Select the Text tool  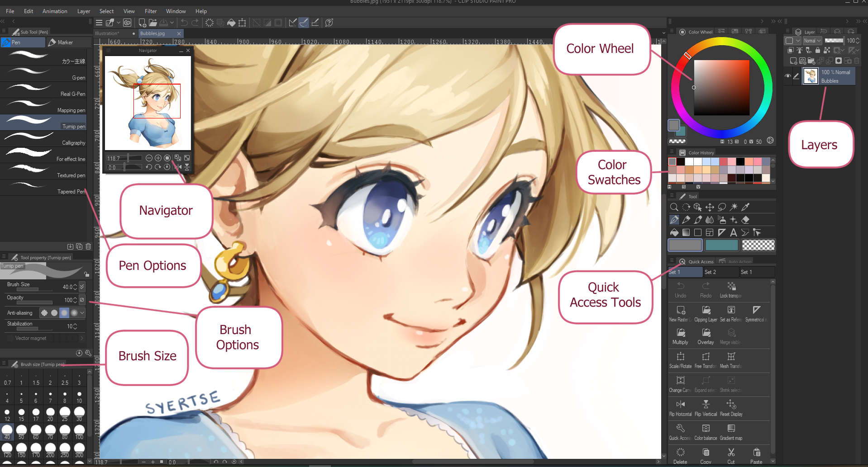[x=734, y=232]
